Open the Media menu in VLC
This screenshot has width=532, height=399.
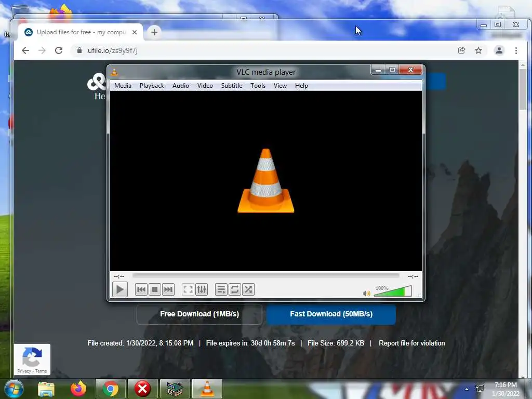(x=123, y=86)
